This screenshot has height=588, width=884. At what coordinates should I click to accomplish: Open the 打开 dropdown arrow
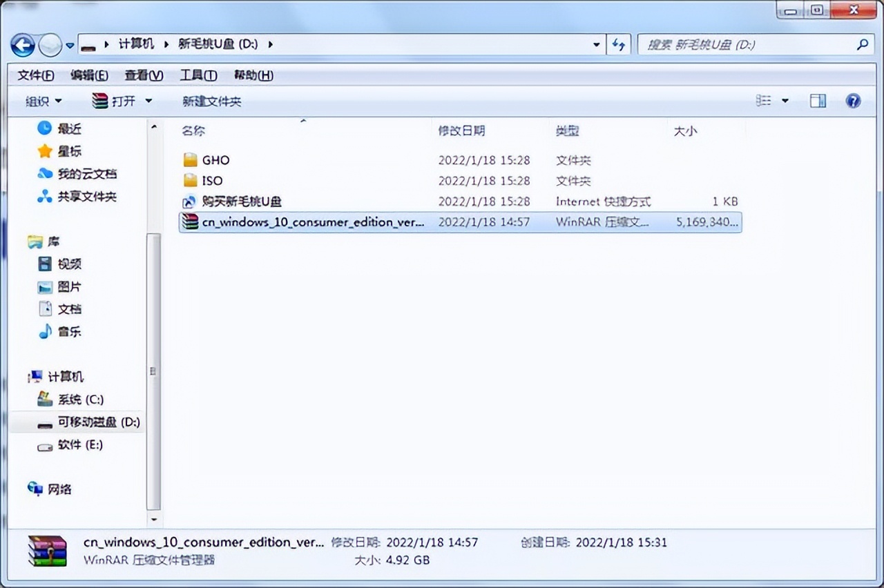tap(148, 101)
